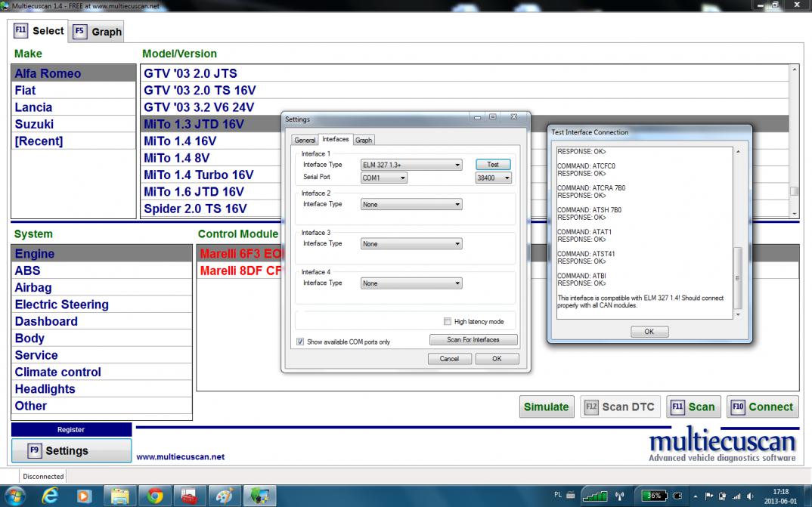This screenshot has width=812, height=507.
Task: Click scrollbar thumb in test log window
Action: (x=738, y=278)
